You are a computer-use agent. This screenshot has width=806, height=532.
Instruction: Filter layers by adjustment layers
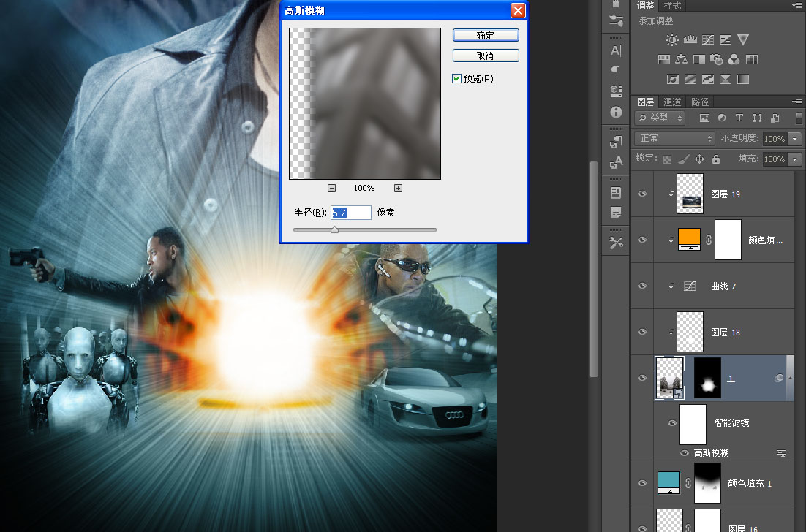(x=722, y=118)
